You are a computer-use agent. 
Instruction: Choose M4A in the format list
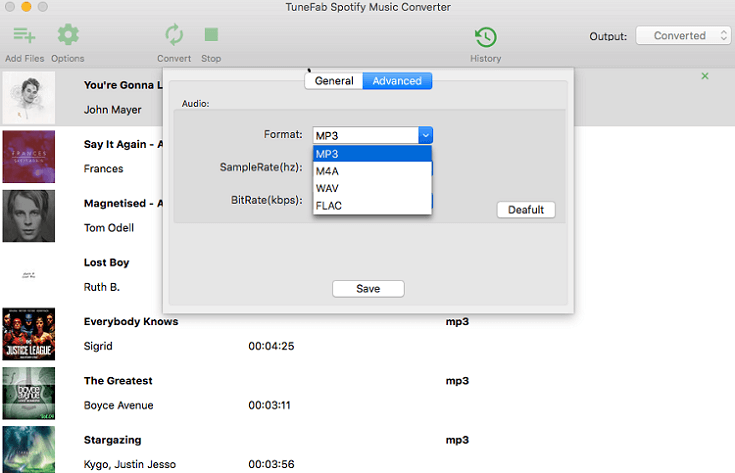click(372, 171)
